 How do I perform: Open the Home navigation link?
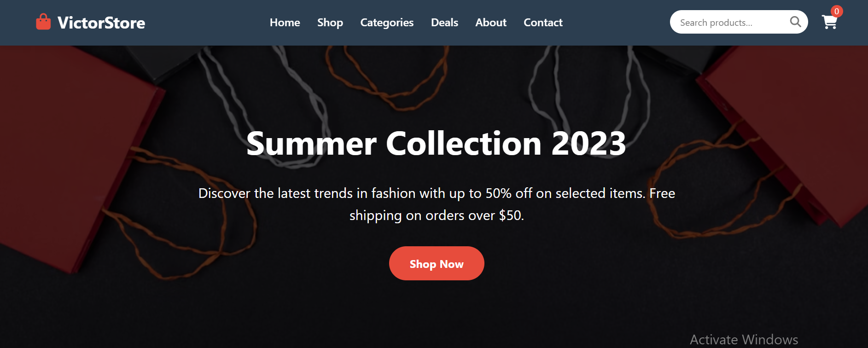click(x=285, y=23)
